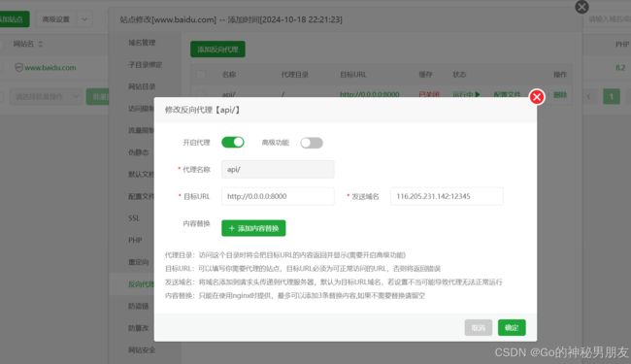The height and width of the screenshot is (364, 631).
Task: Tick the select-all checkbox in proxy table header
Action: coord(201,74)
